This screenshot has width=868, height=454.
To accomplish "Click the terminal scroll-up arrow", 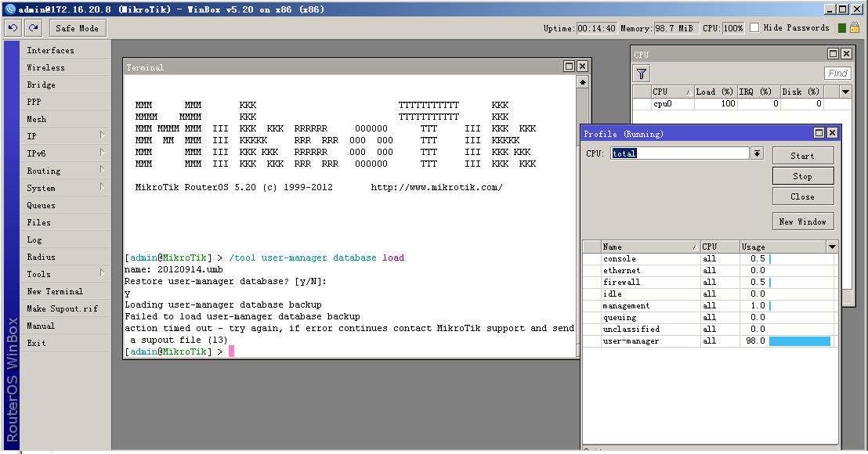I will [582, 81].
